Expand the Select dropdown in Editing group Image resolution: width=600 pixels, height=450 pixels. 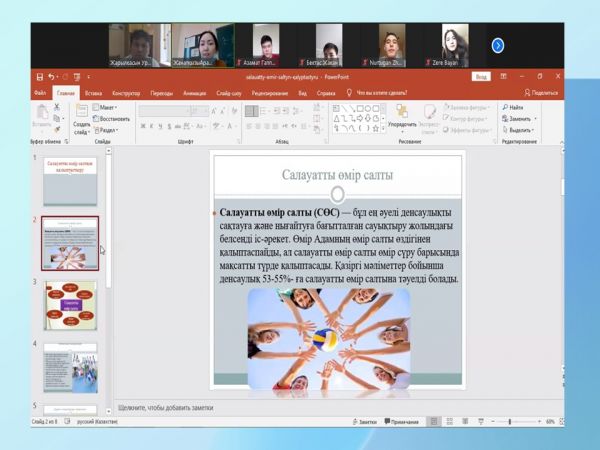point(520,130)
